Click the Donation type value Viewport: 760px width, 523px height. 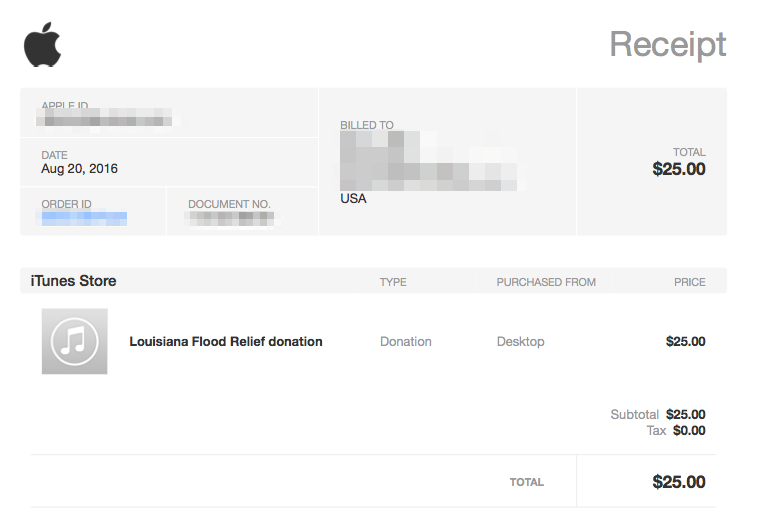(406, 342)
